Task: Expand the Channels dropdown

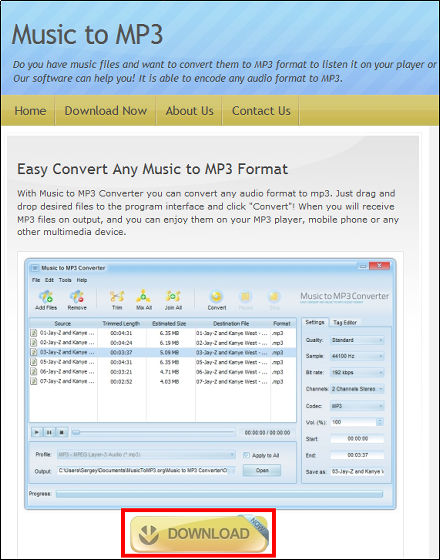Action: point(357,389)
